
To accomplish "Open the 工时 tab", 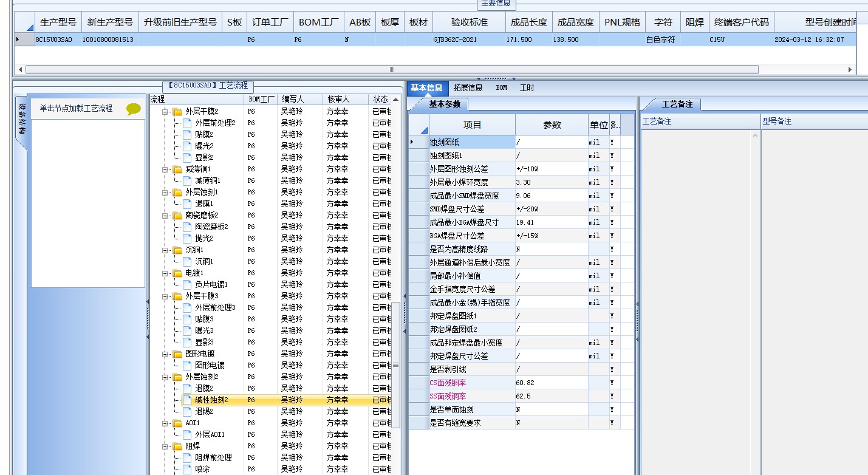I will tap(527, 87).
